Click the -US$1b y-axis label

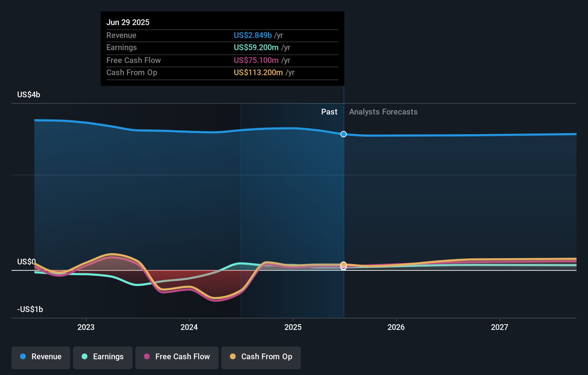(30, 309)
